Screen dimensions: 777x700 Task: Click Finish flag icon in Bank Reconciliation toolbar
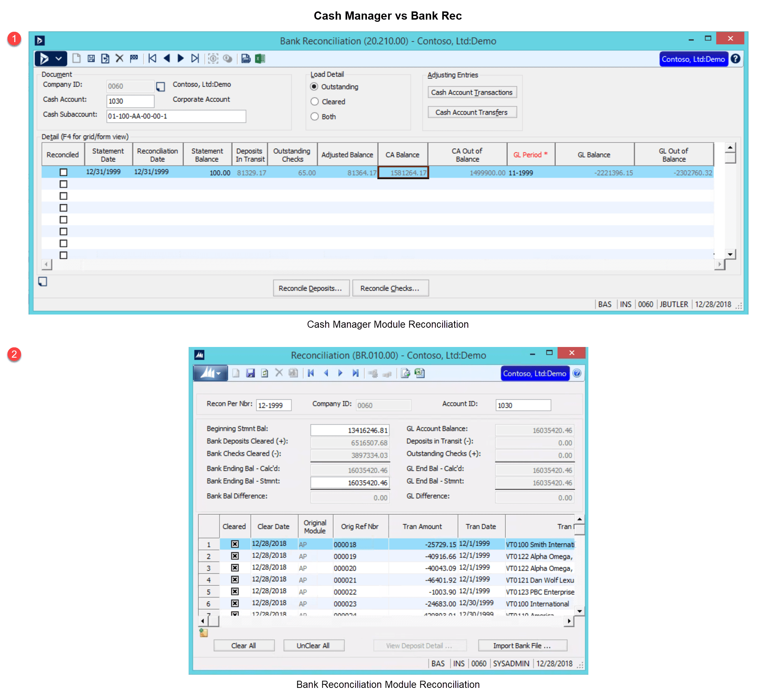133,58
